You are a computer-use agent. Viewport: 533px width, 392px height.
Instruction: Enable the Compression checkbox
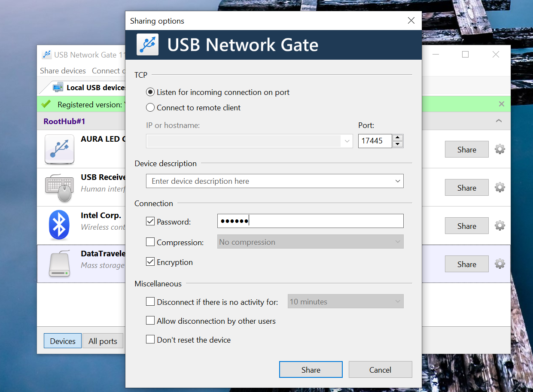tap(150, 242)
